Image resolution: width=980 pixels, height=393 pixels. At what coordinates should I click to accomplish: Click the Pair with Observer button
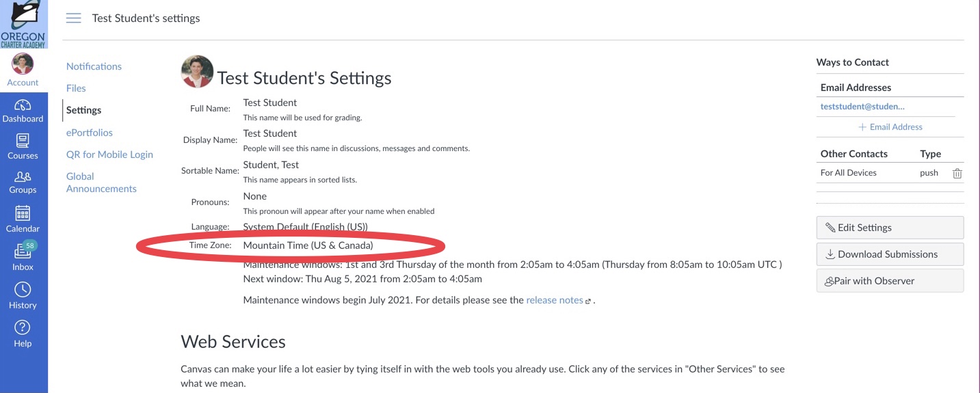point(890,281)
